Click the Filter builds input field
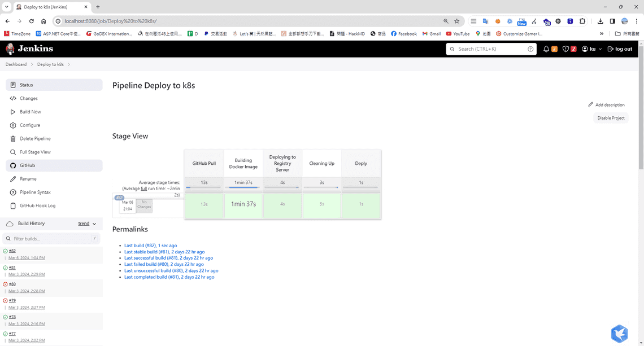644x346 pixels. pyautogui.click(x=51, y=239)
